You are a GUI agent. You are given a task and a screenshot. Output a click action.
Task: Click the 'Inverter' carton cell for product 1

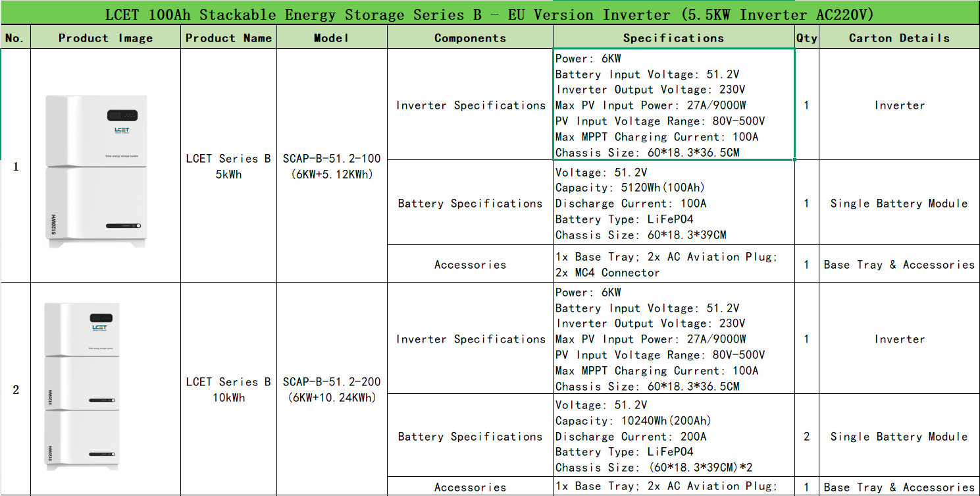[x=899, y=105]
